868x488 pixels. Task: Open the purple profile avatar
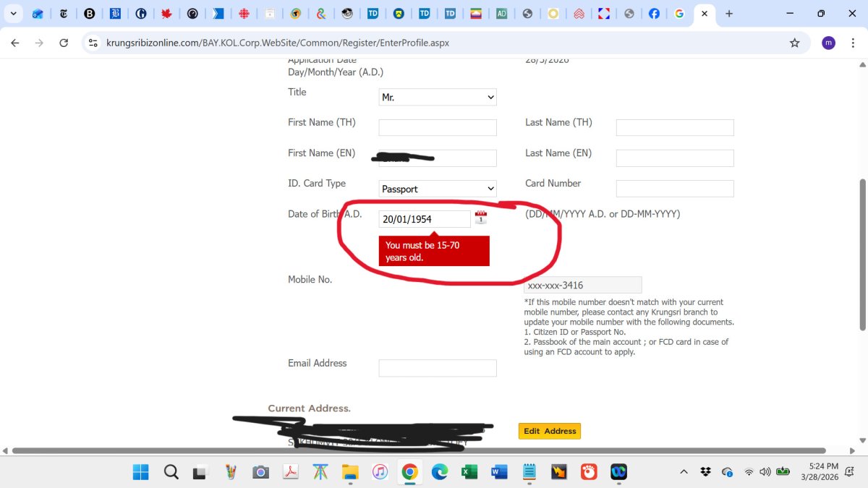coord(828,43)
